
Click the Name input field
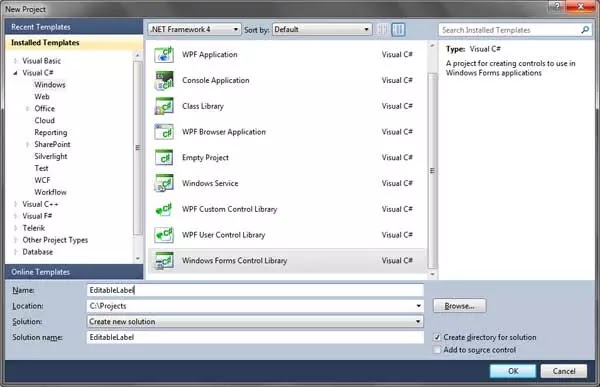pos(255,290)
